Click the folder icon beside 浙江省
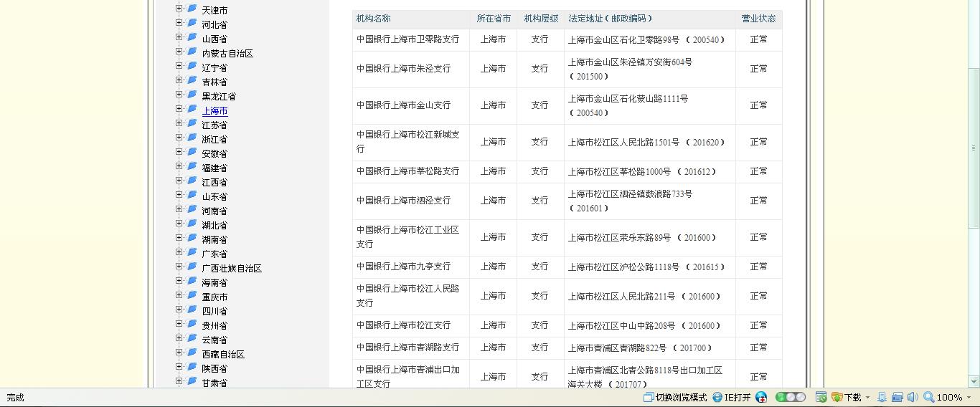Image resolution: width=980 pixels, height=407 pixels. click(192, 138)
